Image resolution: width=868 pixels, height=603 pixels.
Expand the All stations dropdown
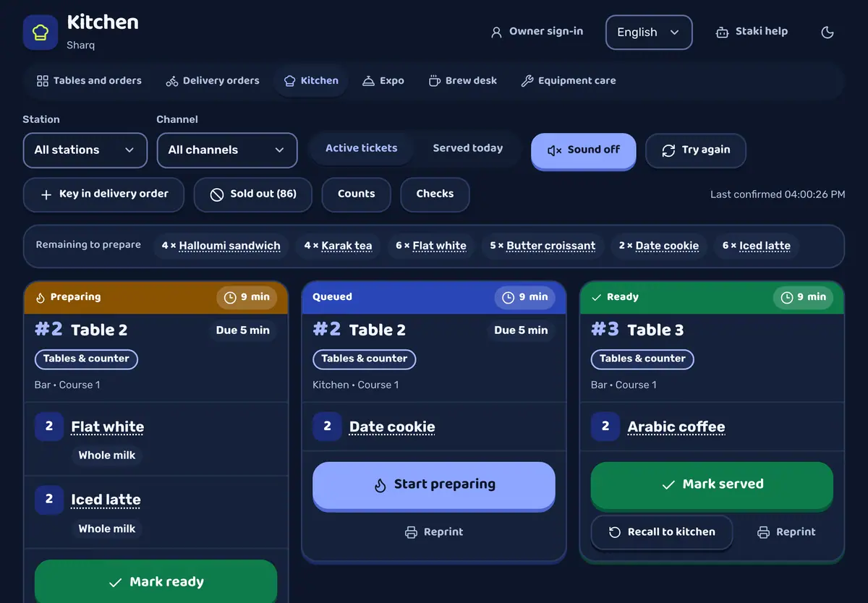pos(85,150)
